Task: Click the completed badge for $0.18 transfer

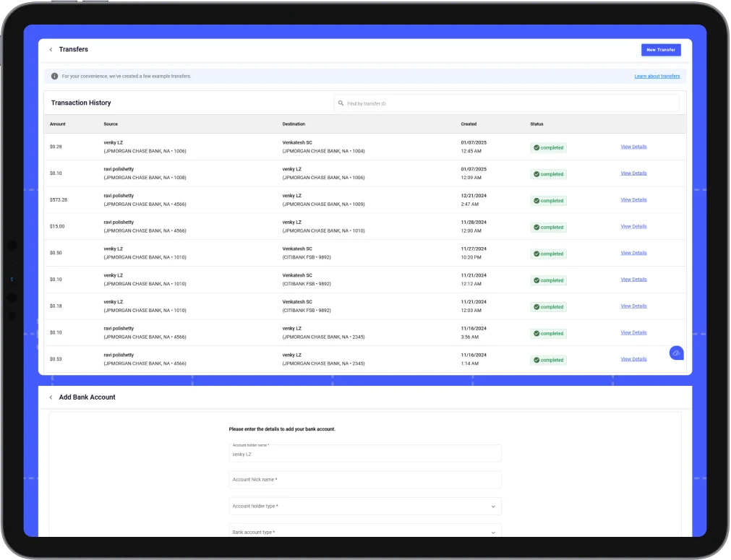Action: click(548, 307)
